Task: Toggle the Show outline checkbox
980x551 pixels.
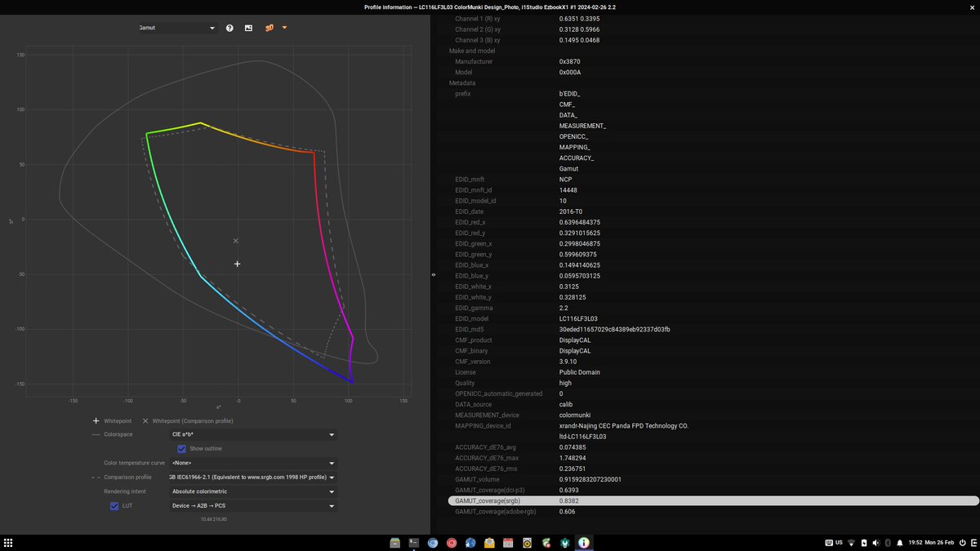Action: (181, 449)
